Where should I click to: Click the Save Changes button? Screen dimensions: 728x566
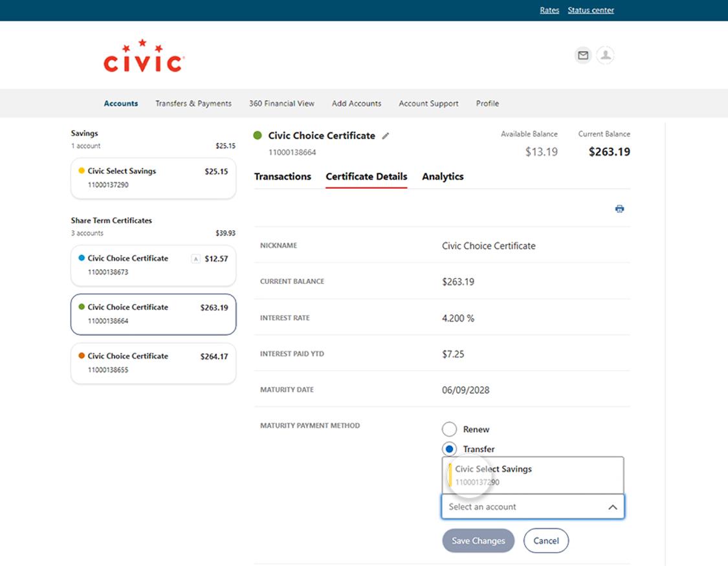coord(478,541)
